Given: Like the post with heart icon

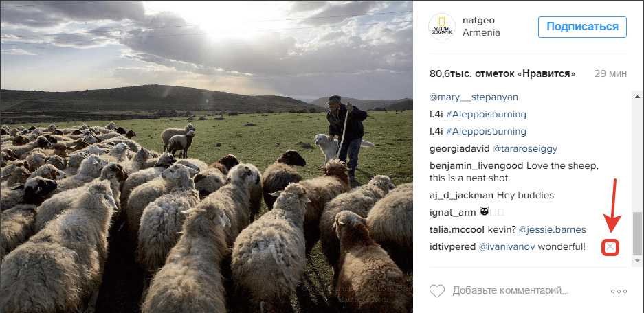Looking at the screenshot, I should (x=437, y=291).
